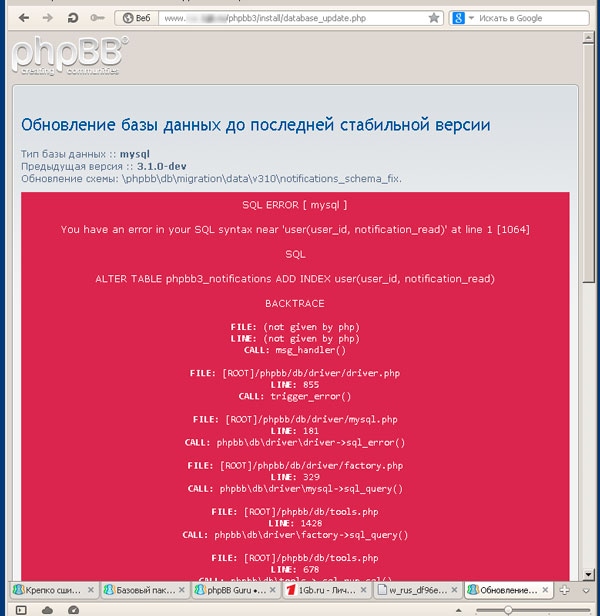Viewport: 600px width, 616px height.
Task: Click the SQL ERROR [ mysql ] heading
Action: [295, 205]
